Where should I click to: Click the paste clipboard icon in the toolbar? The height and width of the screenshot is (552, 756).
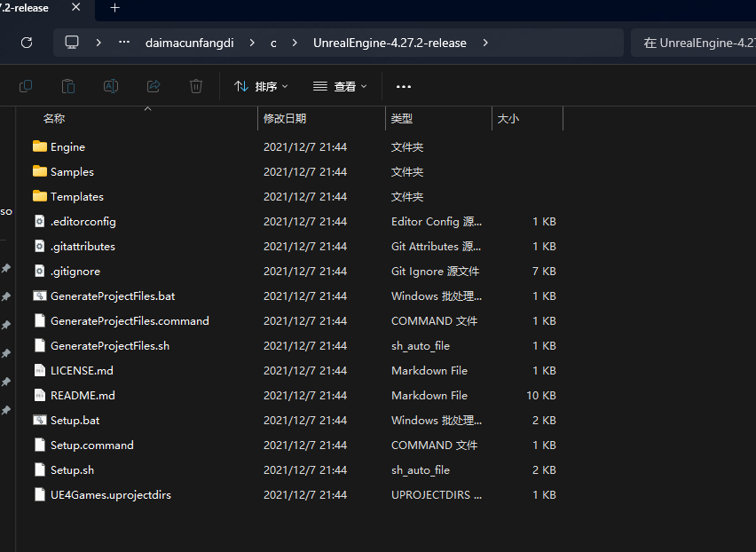[68, 86]
